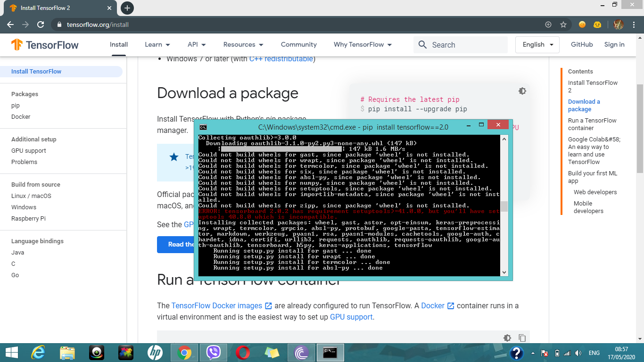Open Raspberry Pi in the left sidebar

coord(28,219)
